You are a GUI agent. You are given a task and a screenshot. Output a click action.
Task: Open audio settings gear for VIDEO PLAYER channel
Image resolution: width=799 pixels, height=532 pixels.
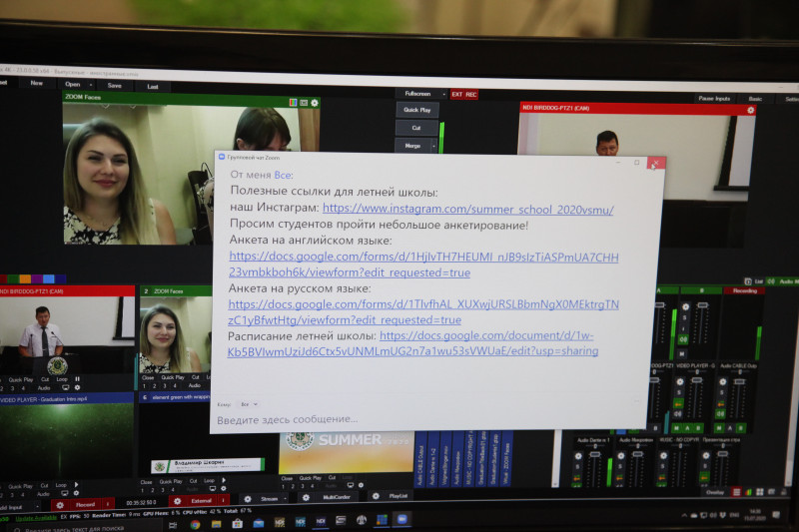[680, 381]
